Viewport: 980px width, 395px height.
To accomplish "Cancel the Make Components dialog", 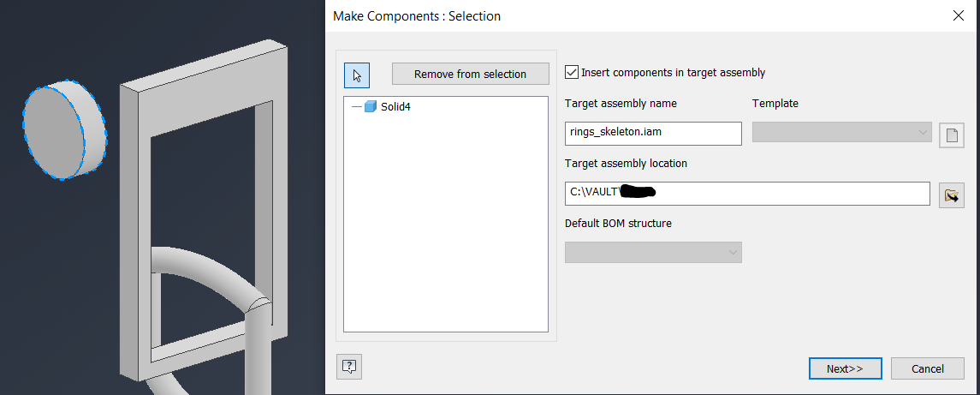I will click(928, 368).
